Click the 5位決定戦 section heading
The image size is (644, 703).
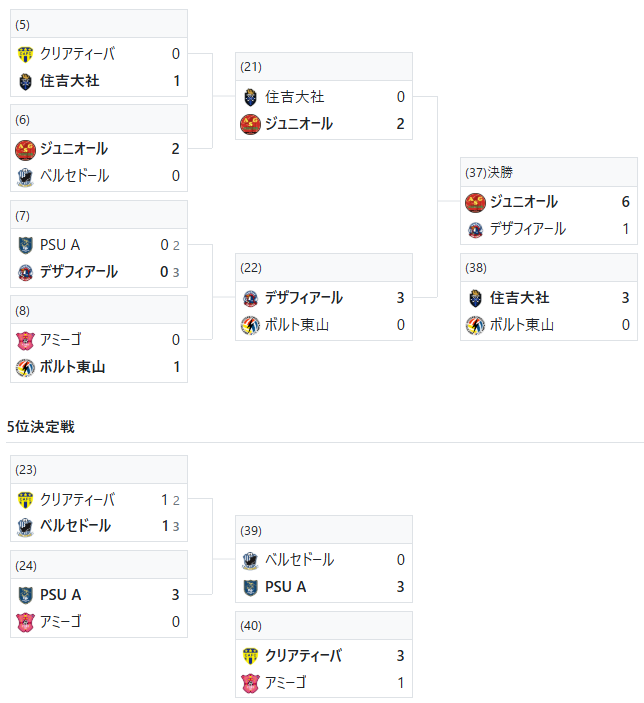click(x=40, y=426)
